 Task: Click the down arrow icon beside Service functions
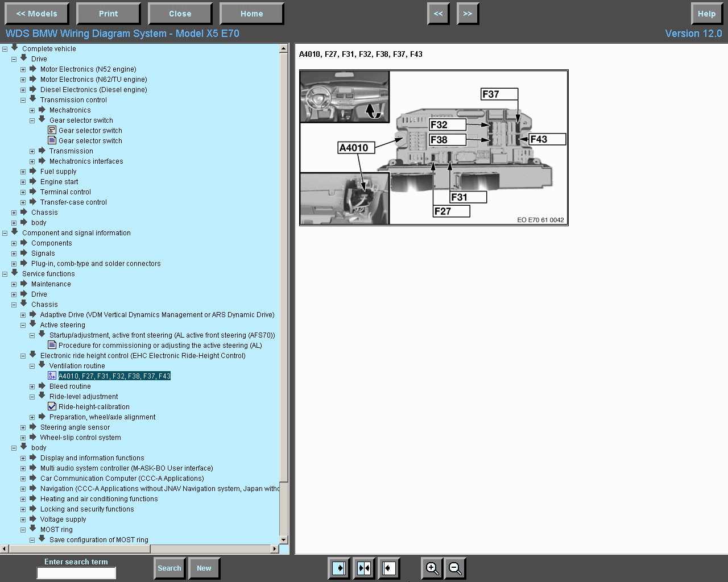(15, 273)
